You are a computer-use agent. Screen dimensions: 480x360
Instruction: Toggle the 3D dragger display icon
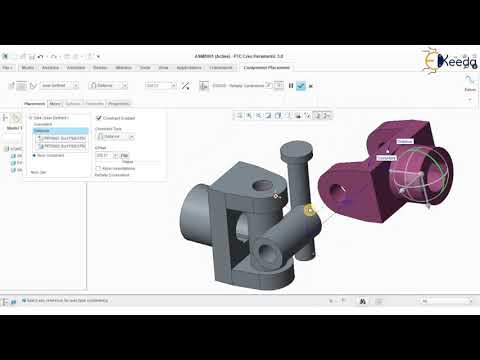point(204,86)
